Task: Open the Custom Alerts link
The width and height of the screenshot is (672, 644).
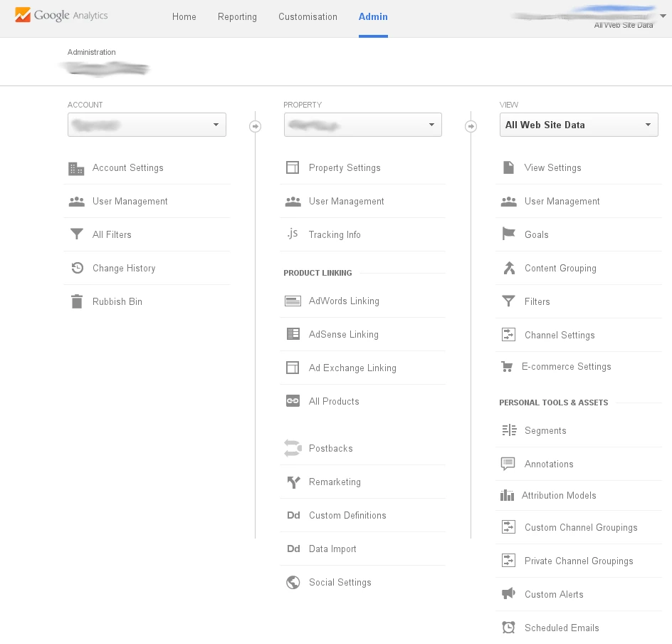Action: [x=554, y=594]
